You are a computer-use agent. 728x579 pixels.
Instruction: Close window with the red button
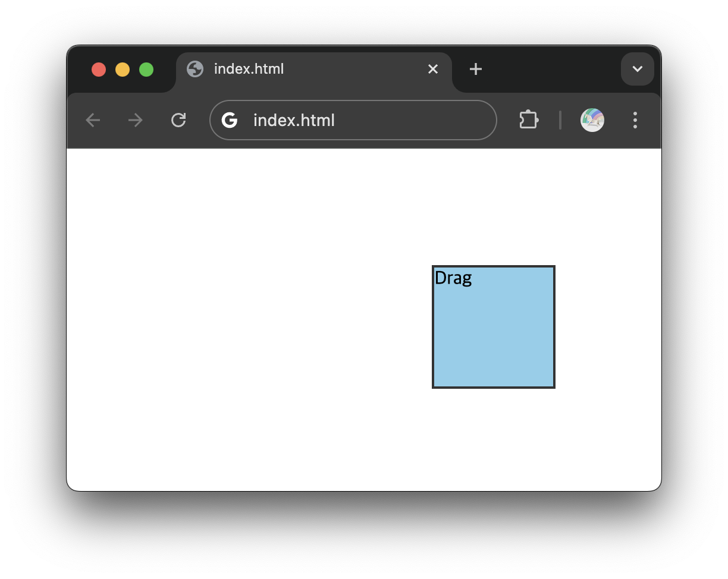pyautogui.click(x=99, y=70)
